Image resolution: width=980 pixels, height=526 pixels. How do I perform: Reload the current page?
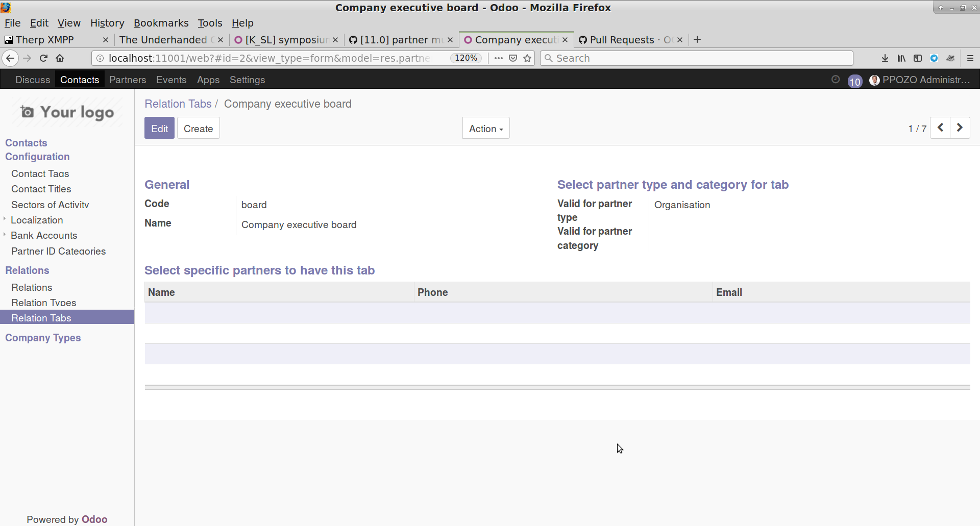pos(43,58)
